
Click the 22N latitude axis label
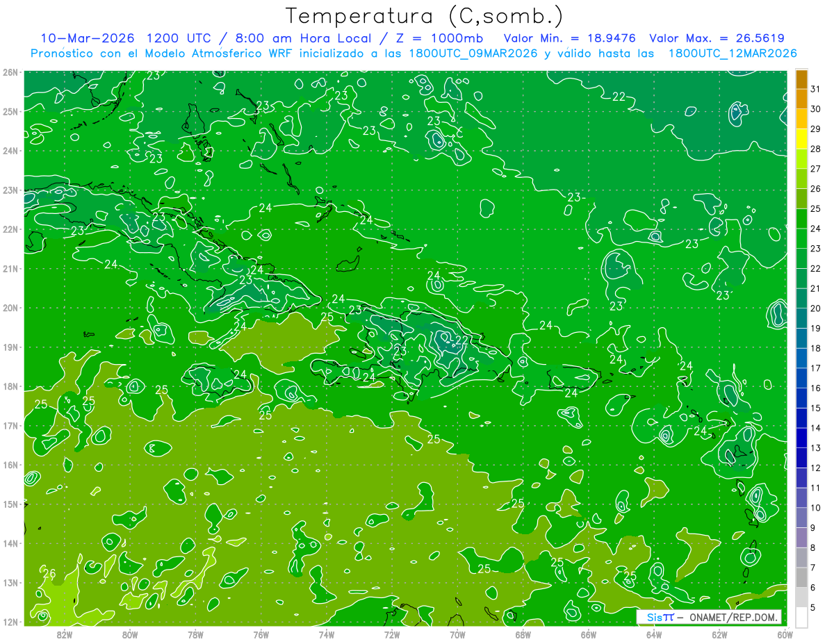[10, 229]
